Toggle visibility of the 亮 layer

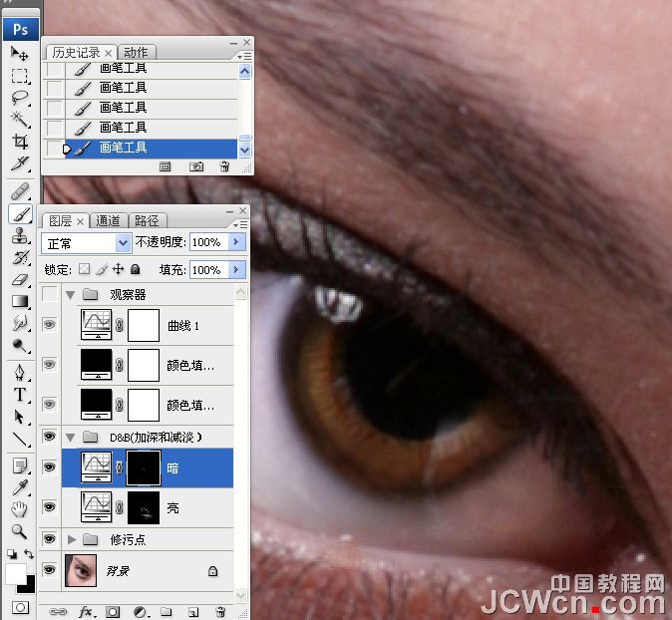click(x=50, y=508)
